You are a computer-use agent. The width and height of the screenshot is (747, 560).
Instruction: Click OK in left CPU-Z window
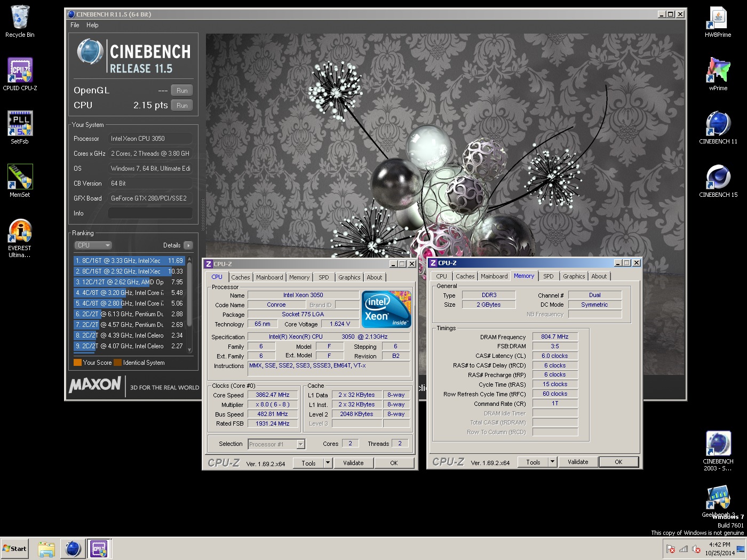[x=394, y=463]
